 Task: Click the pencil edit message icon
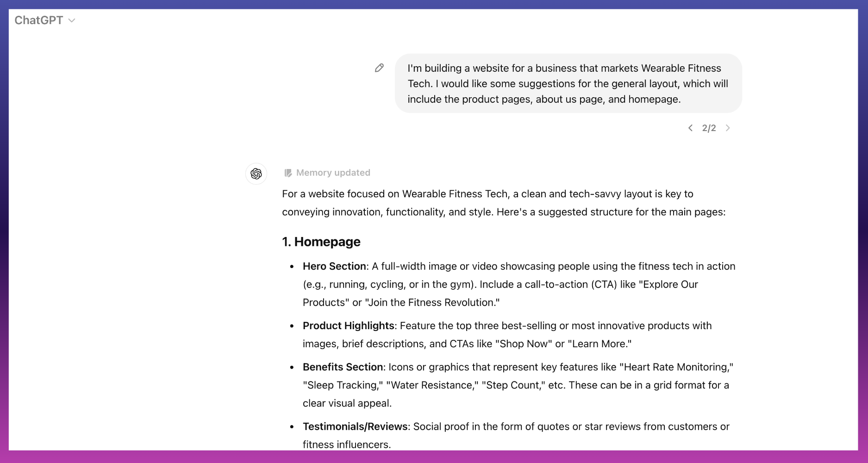pyautogui.click(x=379, y=68)
